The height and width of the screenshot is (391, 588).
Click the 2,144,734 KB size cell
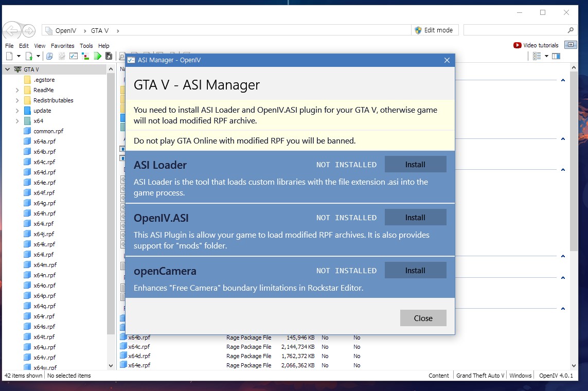(298, 347)
